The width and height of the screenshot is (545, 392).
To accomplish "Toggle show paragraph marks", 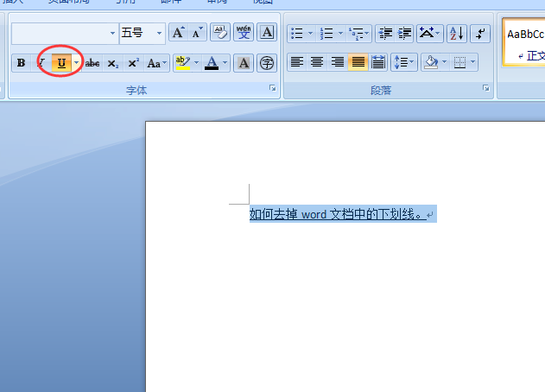I will (480, 34).
